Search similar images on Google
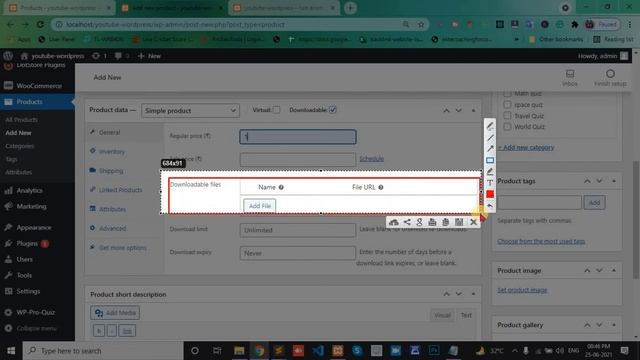The width and height of the screenshot is (640, 360). (x=419, y=222)
